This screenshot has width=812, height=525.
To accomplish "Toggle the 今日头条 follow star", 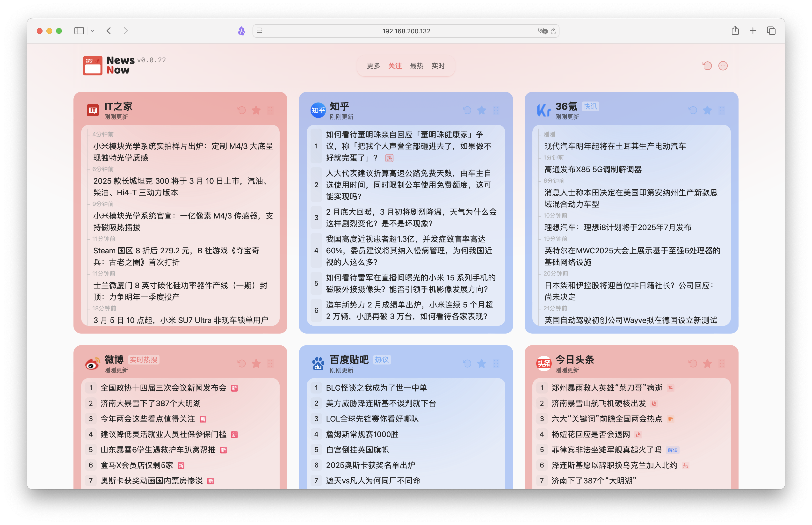I will point(707,363).
